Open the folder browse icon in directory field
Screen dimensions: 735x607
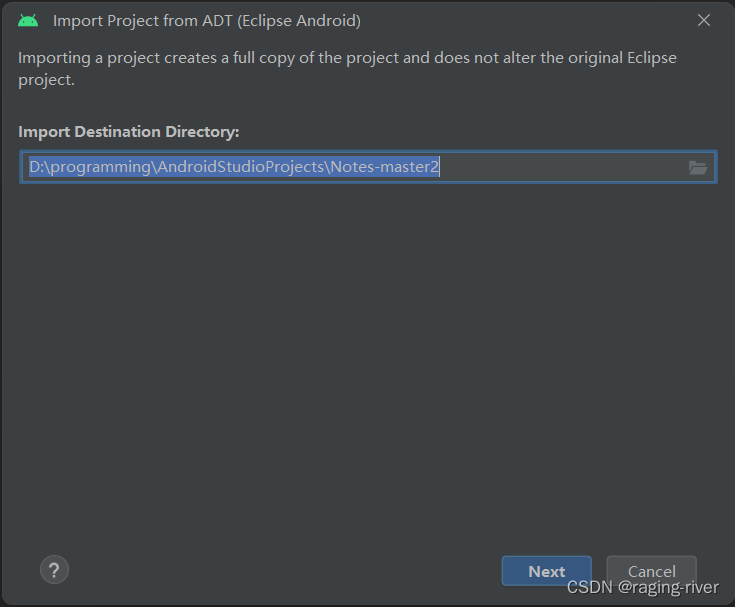[x=698, y=167]
